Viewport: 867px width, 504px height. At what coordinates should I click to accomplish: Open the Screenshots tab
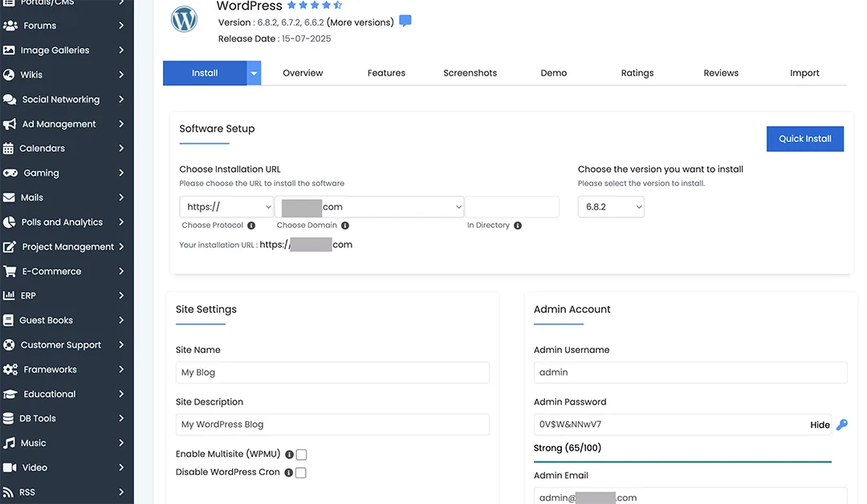pos(470,73)
